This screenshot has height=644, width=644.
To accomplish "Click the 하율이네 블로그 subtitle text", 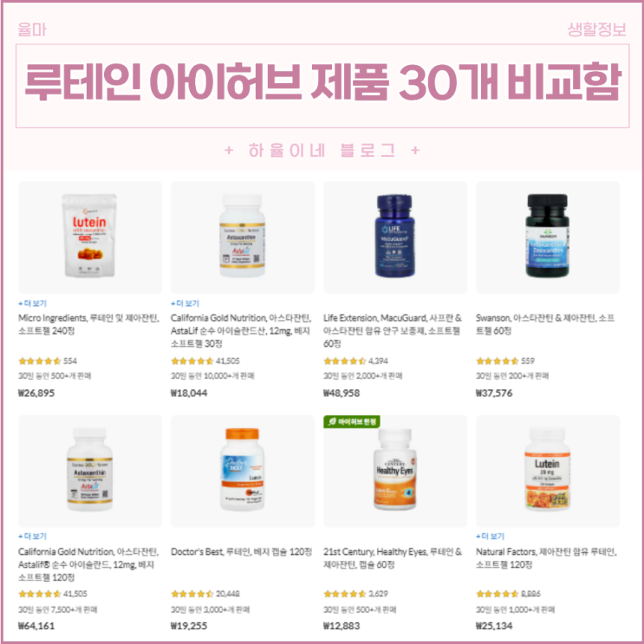I will (x=322, y=150).
